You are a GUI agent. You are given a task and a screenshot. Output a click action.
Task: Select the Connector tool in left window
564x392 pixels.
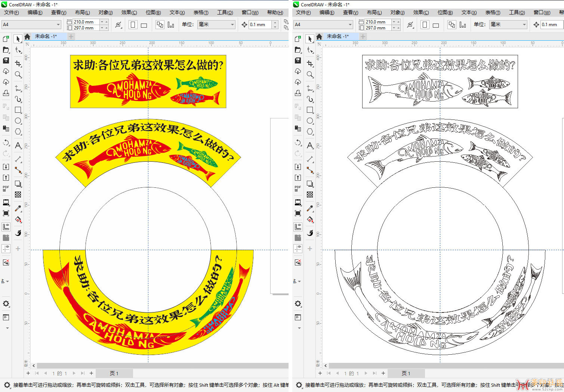pos(18,170)
